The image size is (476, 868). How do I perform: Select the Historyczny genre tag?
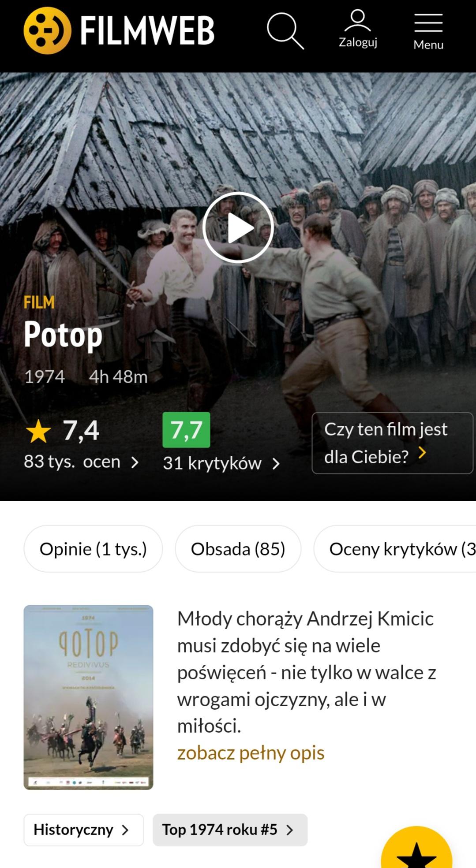(84, 830)
